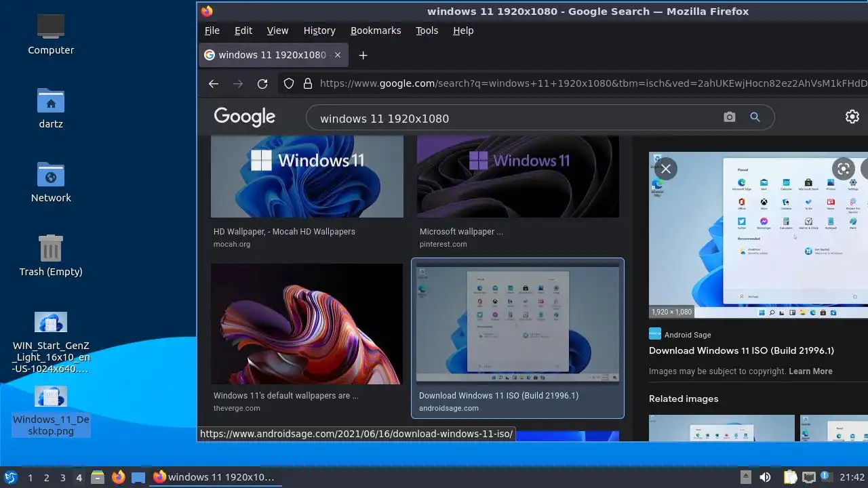Viewport: 868px width, 488px height.
Task: Switch to workspace 4
Action: click(79, 478)
